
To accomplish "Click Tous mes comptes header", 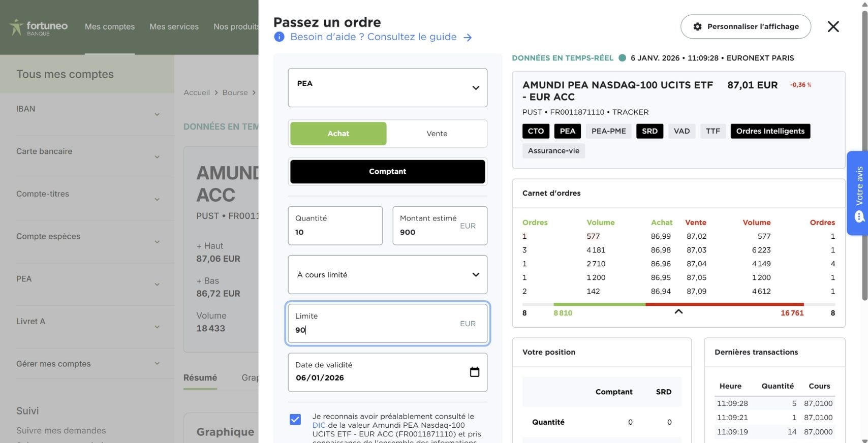I will (x=65, y=74).
